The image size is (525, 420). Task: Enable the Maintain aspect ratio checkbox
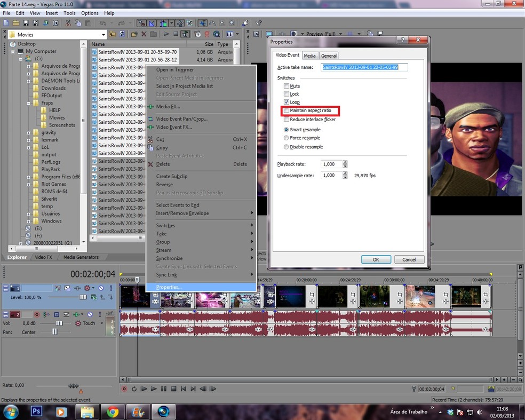click(287, 110)
